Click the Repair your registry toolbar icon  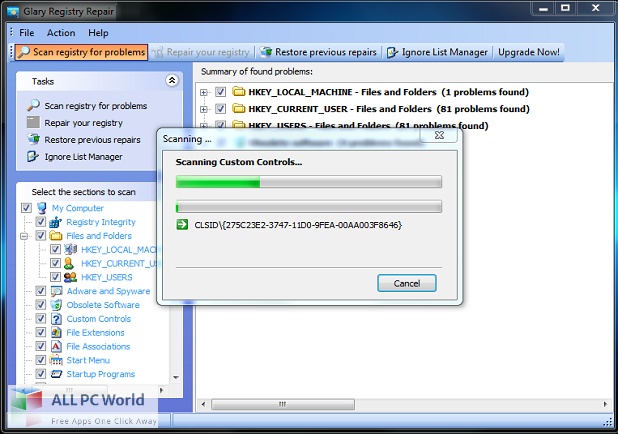tap(158, 52)
